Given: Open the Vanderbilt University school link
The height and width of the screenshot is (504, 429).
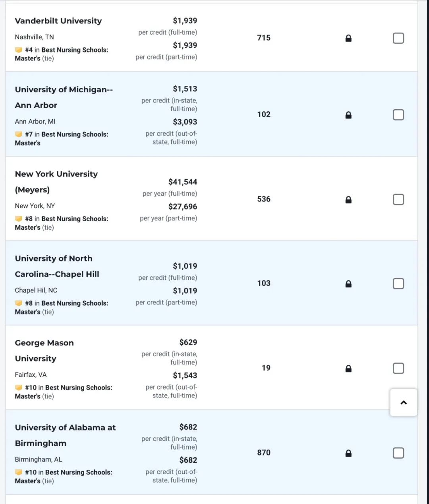Looking at the screenshot, I should [x=58, y=21].
